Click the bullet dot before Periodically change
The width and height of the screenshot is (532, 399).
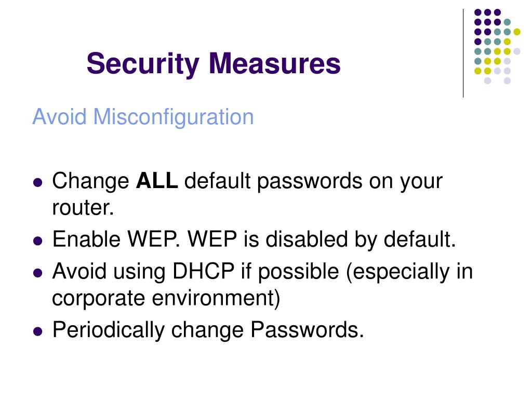coord(37,331)
